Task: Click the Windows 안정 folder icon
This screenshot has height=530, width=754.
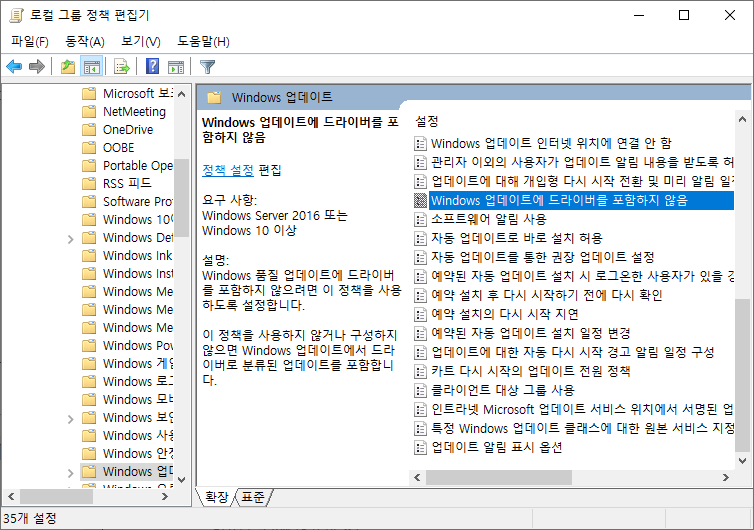Action: click(89, 453)
